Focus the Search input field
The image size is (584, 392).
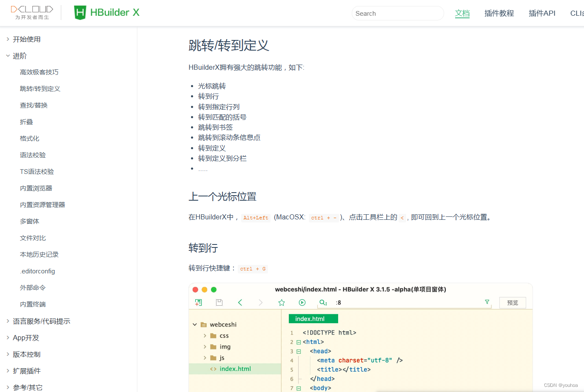(398, 13)
